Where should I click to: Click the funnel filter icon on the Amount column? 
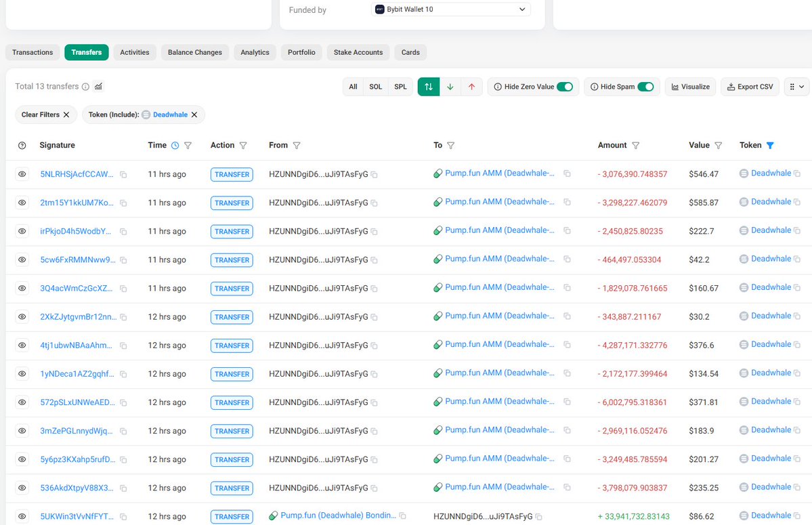tap(636, 145)
